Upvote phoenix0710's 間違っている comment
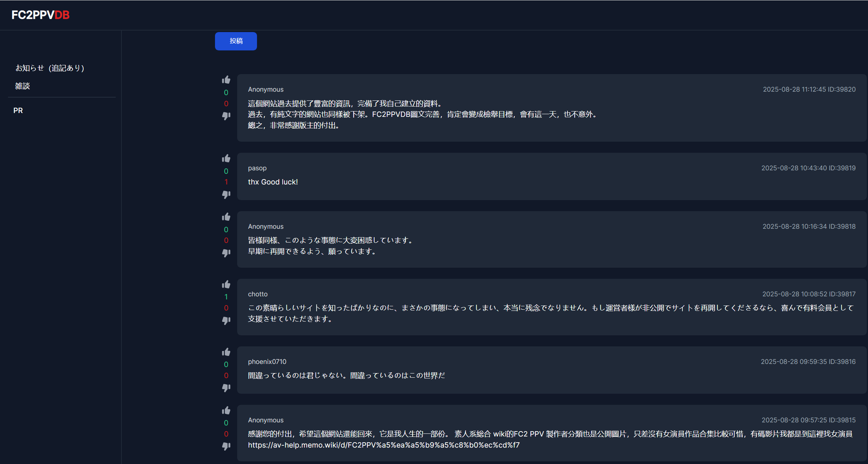 pos(226,352)
